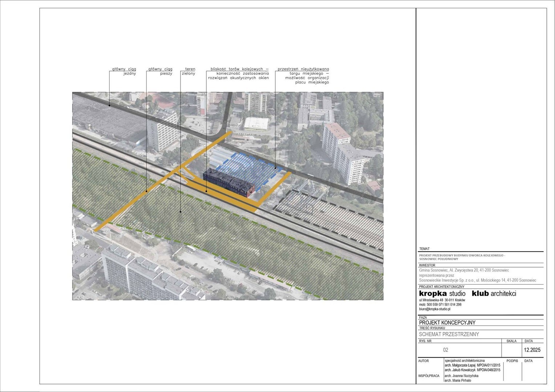Click the DATA value 12.2025
The height and width of the screenshot is (392, 555).
point(532,350)
